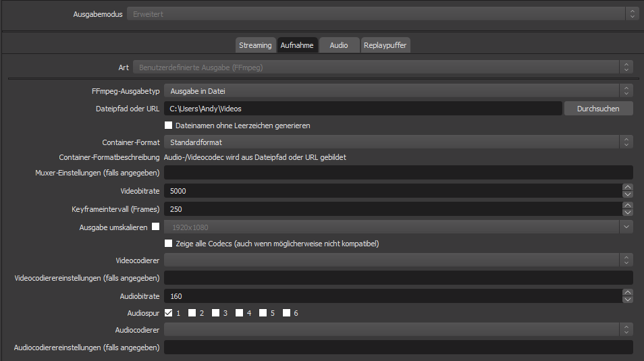Open the Videocodierer dropdown

coord(398,260)
